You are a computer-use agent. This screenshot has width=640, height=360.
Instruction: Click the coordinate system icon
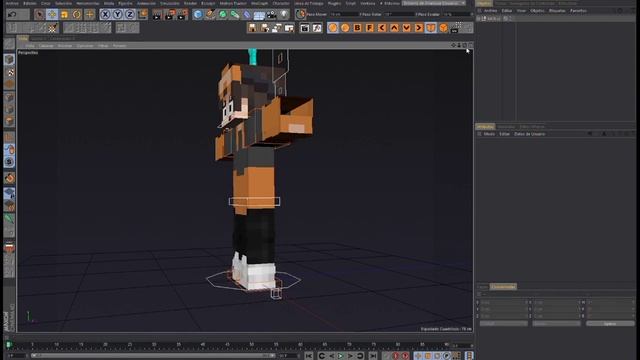click(x=142, y=14)
